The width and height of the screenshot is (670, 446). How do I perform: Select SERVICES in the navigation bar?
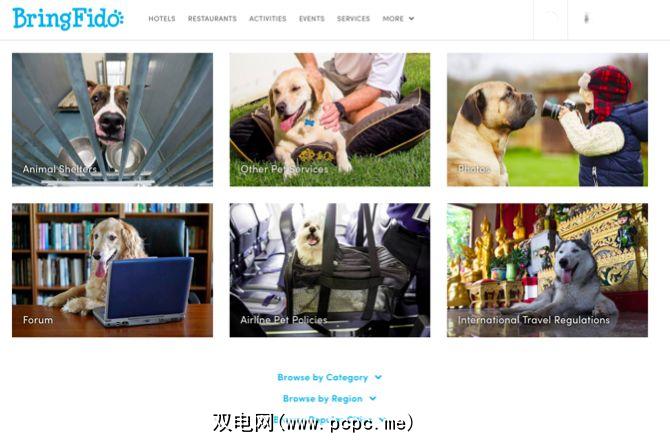pos(353,19)
